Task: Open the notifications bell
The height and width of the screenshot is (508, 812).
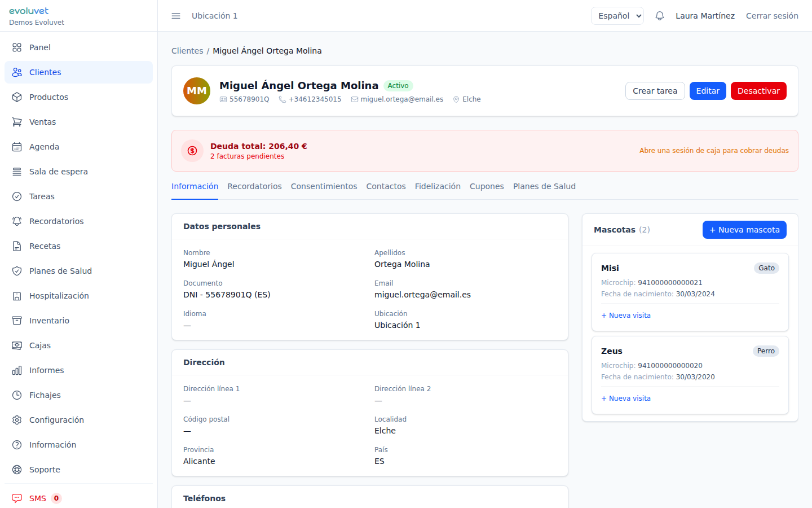Action: tap(659, 16)
